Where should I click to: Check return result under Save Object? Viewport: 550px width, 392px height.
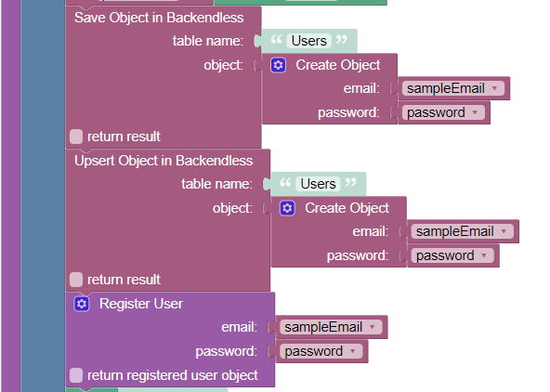76,137
